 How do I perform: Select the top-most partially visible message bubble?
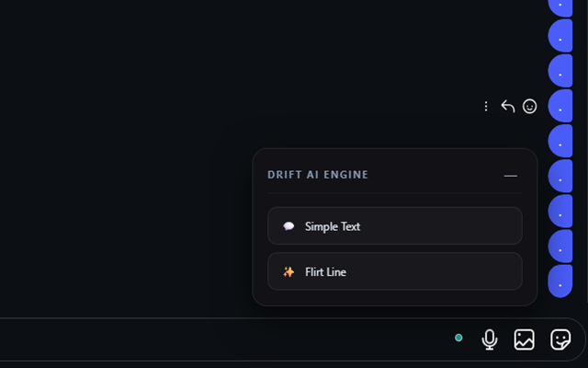click(560, 8)
